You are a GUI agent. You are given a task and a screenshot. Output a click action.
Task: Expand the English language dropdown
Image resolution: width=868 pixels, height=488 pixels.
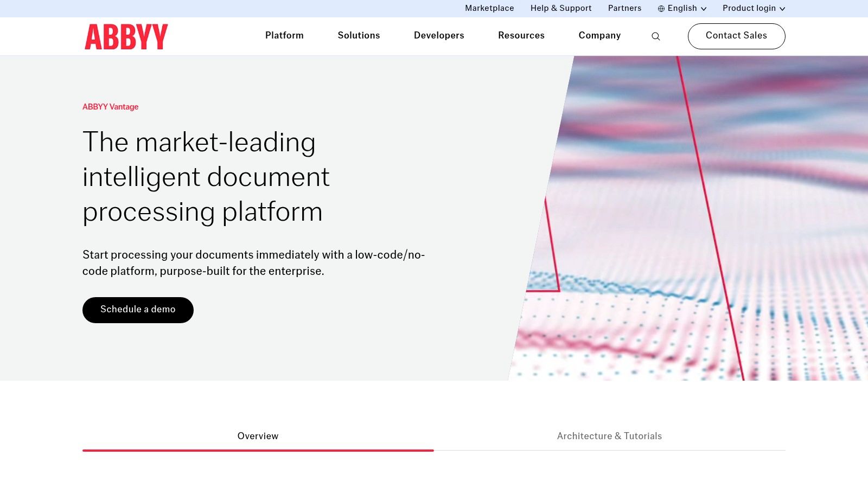(682, 8)
